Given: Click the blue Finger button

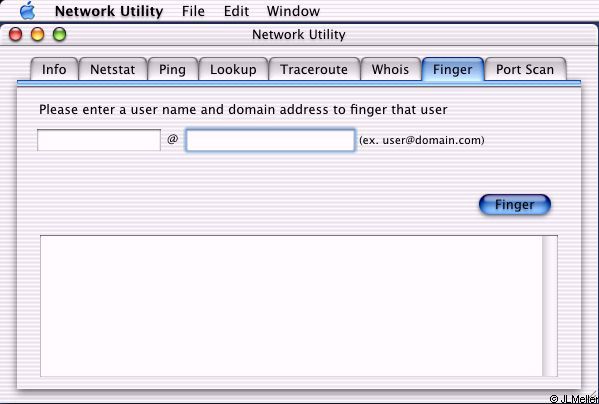Looking at the screenshot, I should coord(515,205).
